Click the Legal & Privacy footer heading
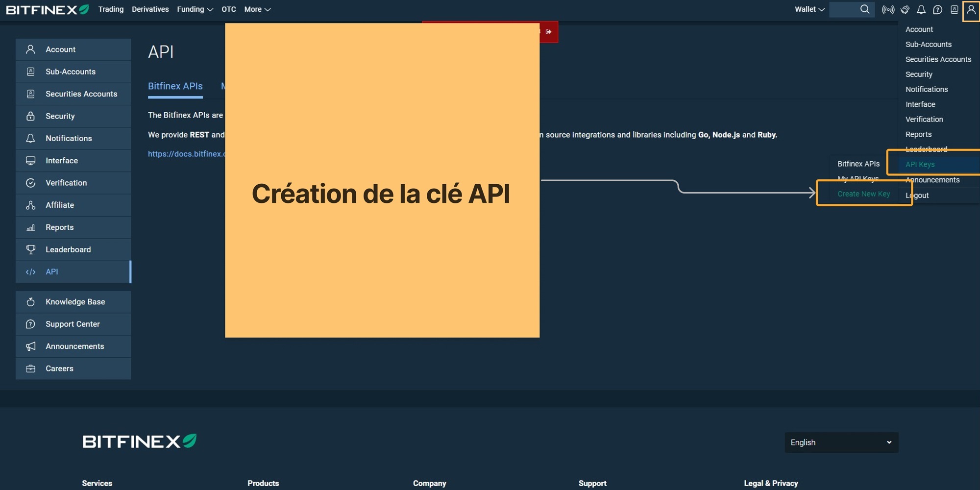The height and width of the screenshot is (490, 980). (x=771, y=483)
